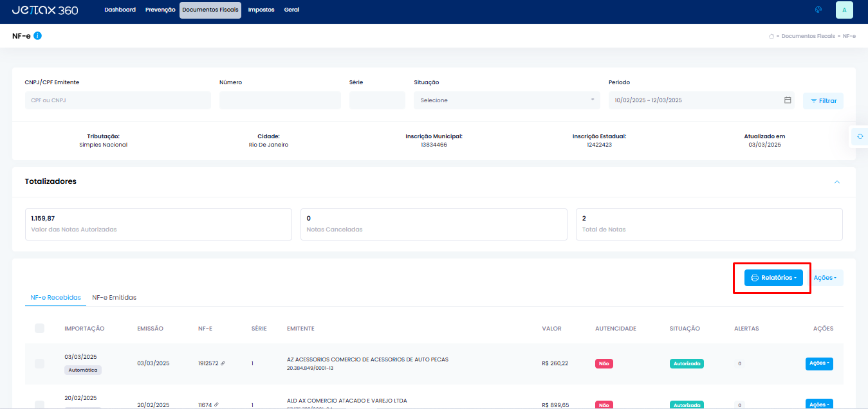
Task: Click emission date 20/02/2025 in second row
Action: 153,404
